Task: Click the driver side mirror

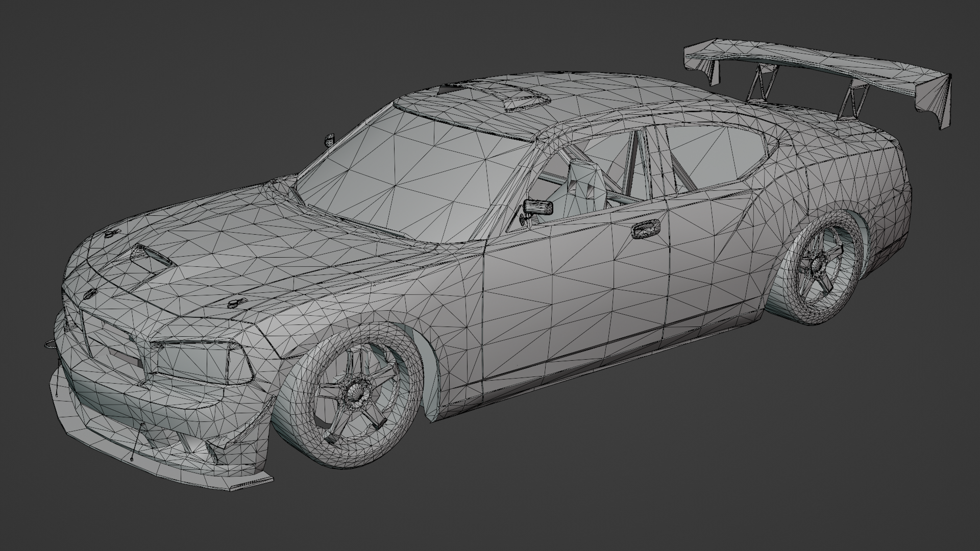Action: pyautogui.click(x=538, y=207)
